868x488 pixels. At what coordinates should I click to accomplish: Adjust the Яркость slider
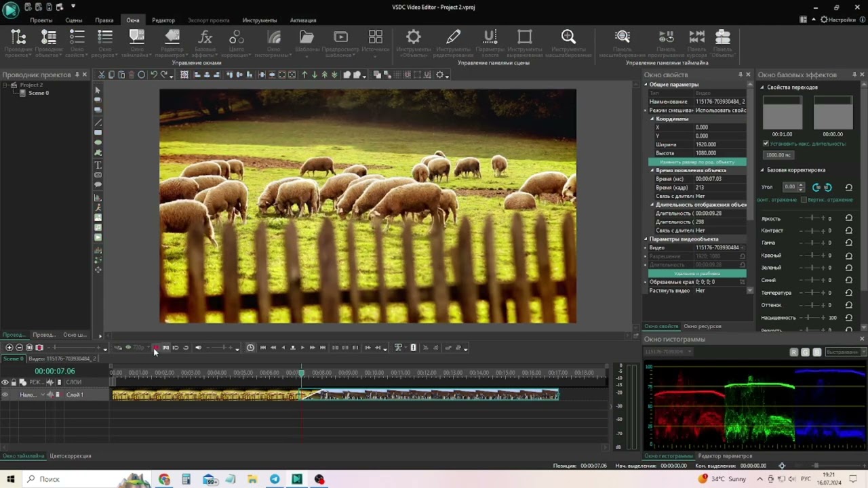[811, 218]
